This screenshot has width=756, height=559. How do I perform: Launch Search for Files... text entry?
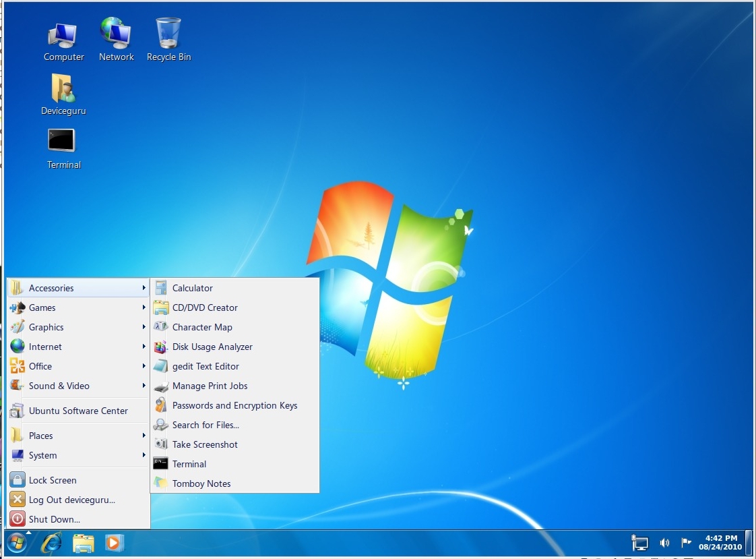[206, 425]
